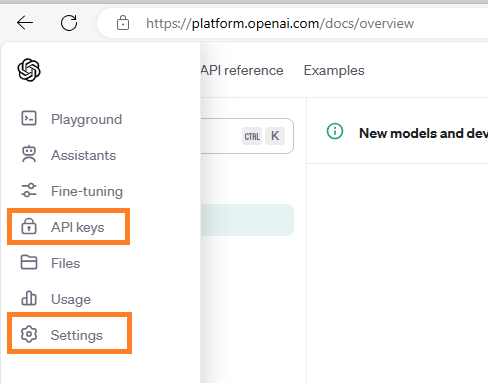
Task: Click the OpenAI logo icon
Action: (29, 70)
